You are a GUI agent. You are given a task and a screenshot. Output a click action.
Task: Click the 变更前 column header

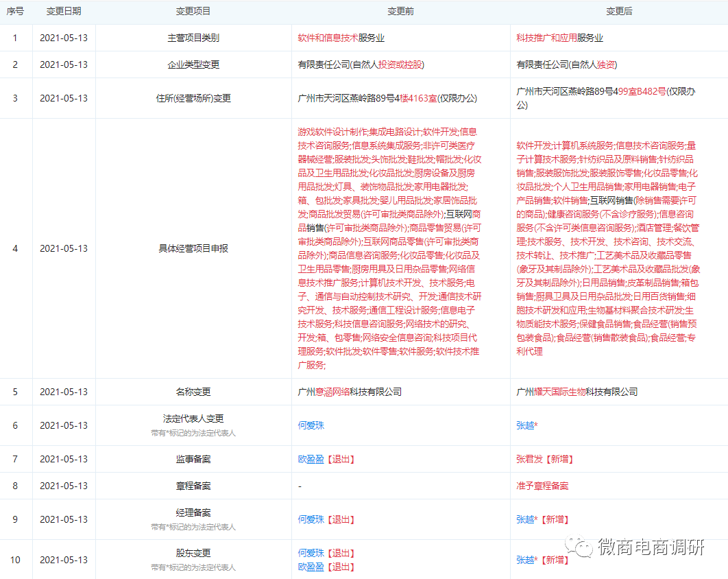[400, 10]
